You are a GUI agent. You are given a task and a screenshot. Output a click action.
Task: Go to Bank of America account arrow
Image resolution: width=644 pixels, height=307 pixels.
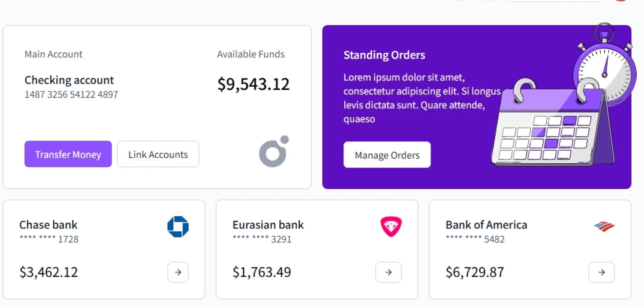coord(601,272)
